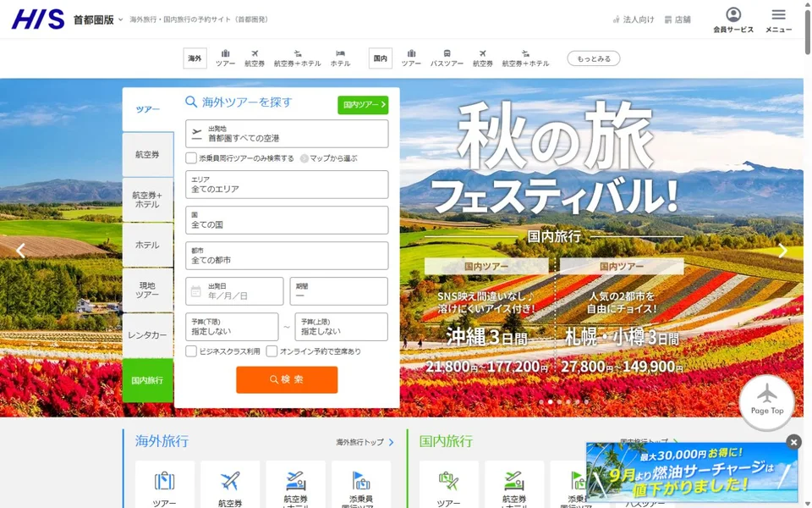Open the 出発地 departure airport selector

[287, 134]
